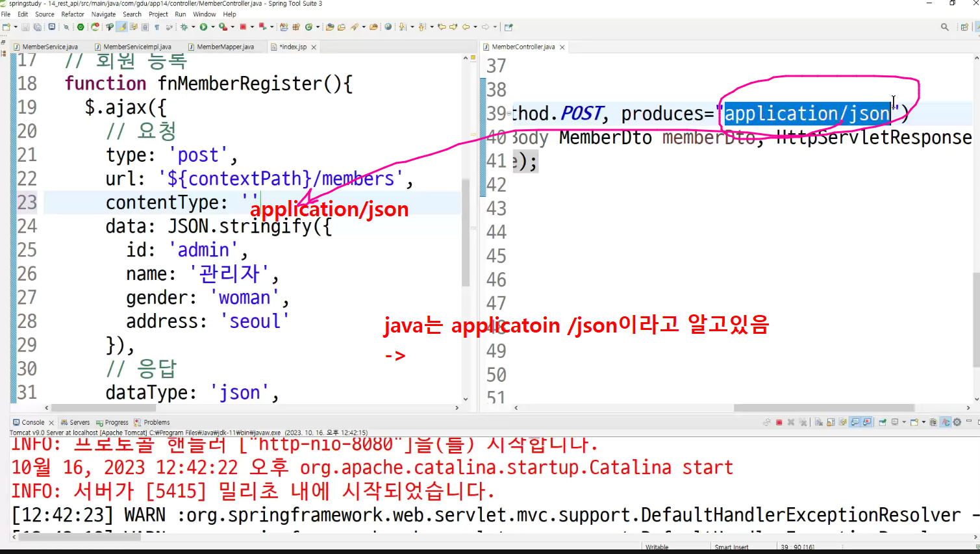Toggle the ANSI color console 'Ac' button
This screenshot has width=980, height=554.
pos(946,422)
